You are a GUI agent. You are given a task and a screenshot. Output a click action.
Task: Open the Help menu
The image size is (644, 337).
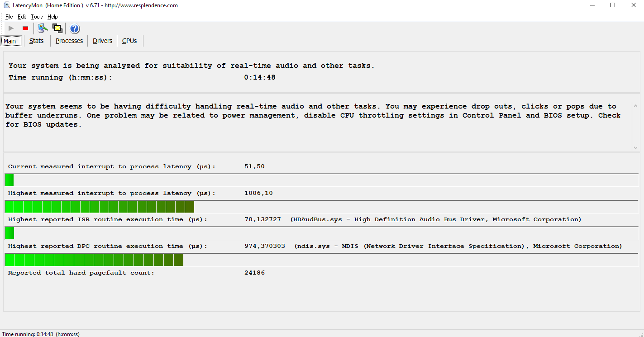(x=52, y=17)
